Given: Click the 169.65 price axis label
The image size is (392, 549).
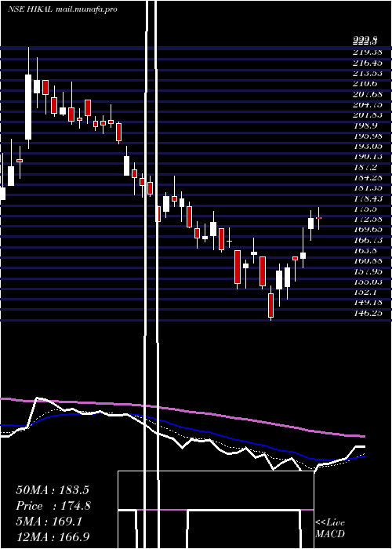Looking at the screenshot, I should pos(367,230).
